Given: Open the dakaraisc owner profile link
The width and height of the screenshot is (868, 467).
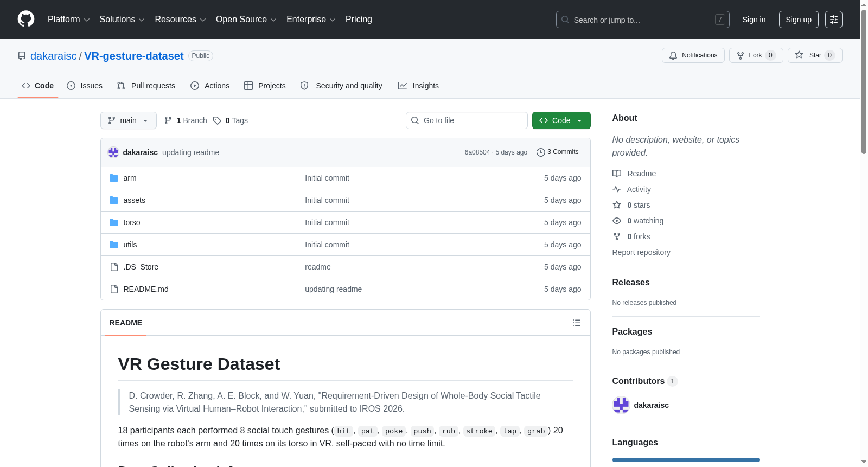Looking at the screenshot, I should (x=54, y=56).
